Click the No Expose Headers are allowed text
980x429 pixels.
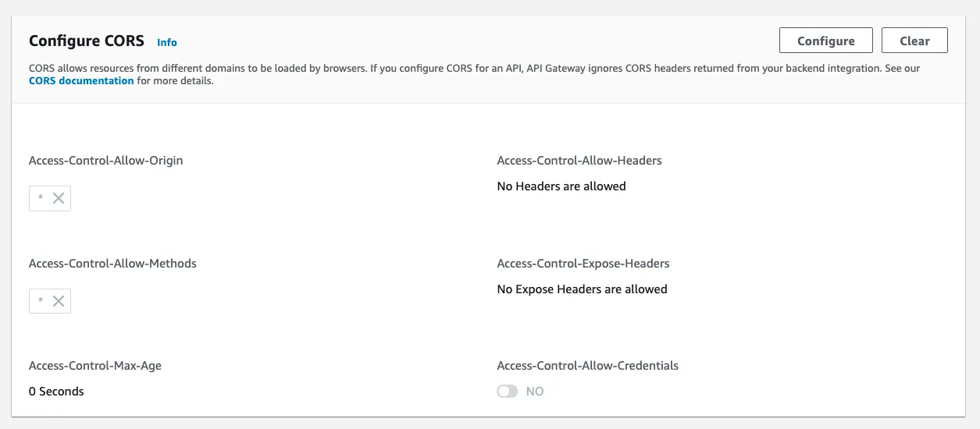[x=582, y=289]
